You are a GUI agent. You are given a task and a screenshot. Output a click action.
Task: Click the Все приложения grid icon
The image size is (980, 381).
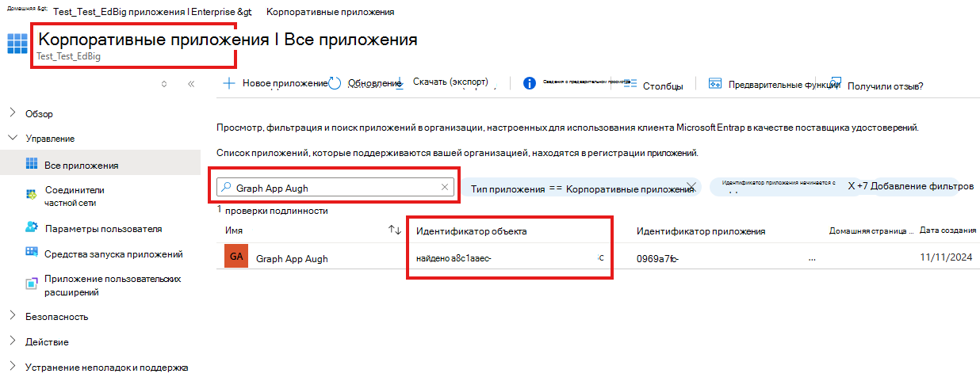(x=32, y=164)
